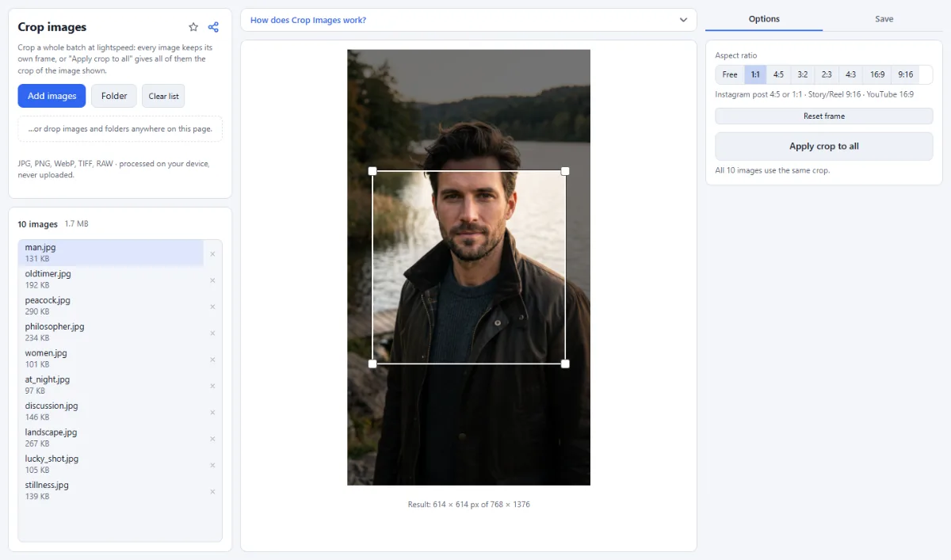Click the star favorite icon

(193, 27)
